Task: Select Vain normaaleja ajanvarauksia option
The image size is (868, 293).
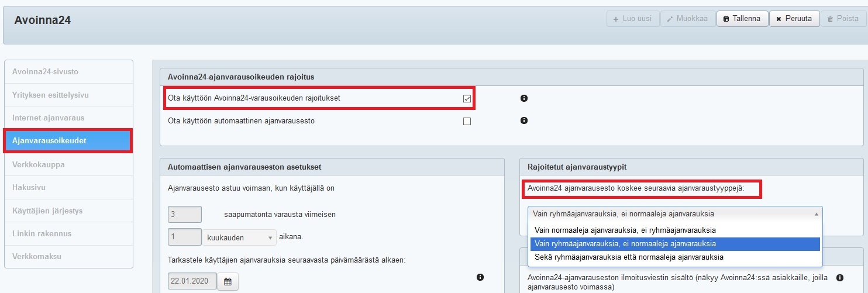Action: 625,230
